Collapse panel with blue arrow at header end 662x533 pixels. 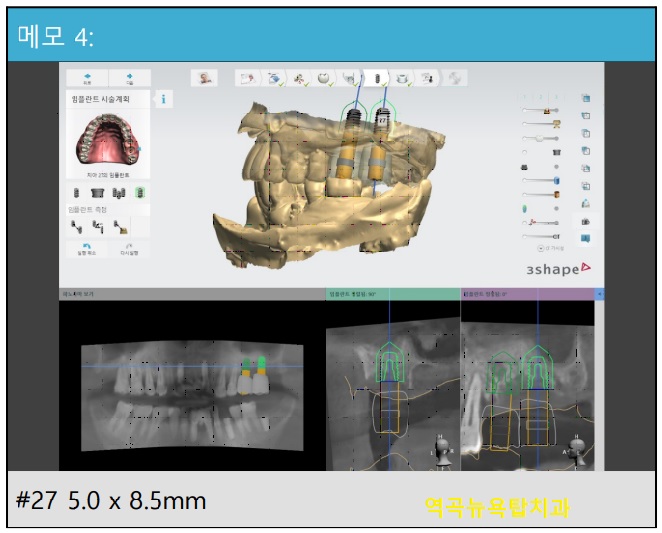(600, 294)
